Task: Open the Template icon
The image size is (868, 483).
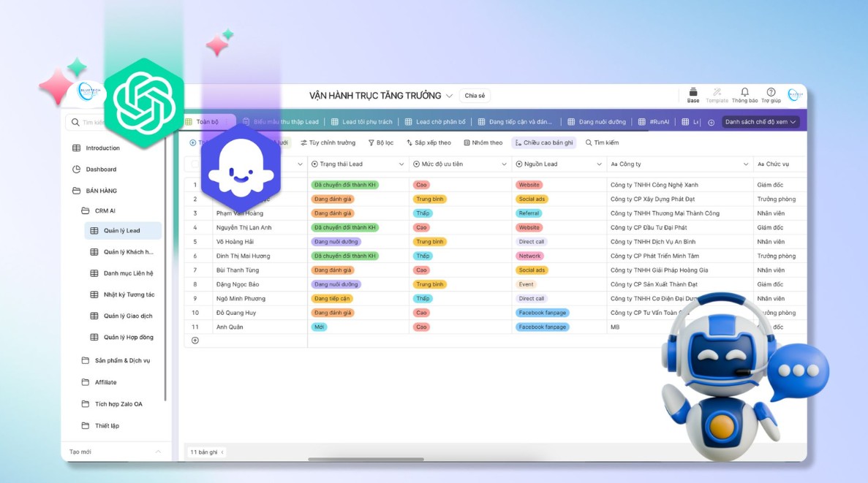Action: point(717,95)
